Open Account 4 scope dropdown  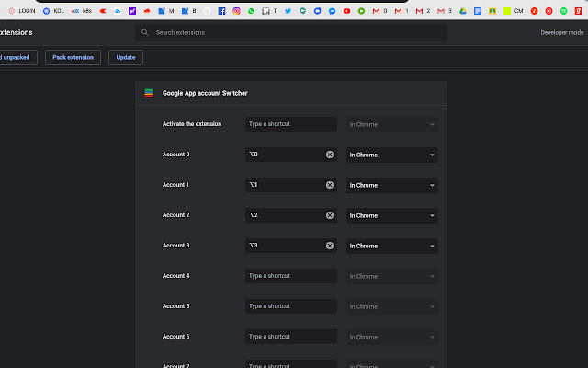[x=392, y=276]
